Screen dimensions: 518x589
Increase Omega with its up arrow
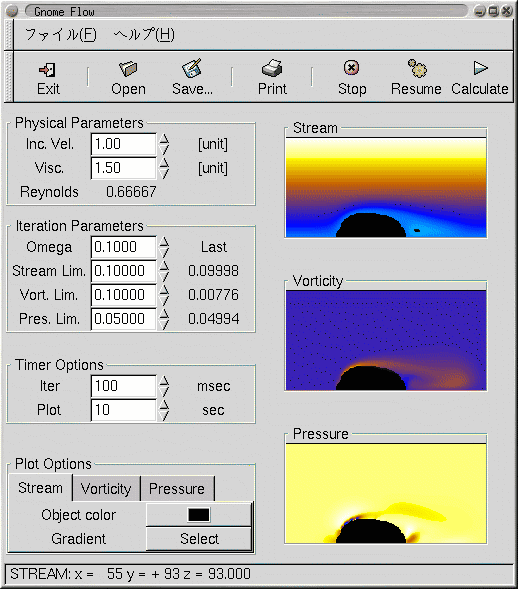(x=164, y=242)
